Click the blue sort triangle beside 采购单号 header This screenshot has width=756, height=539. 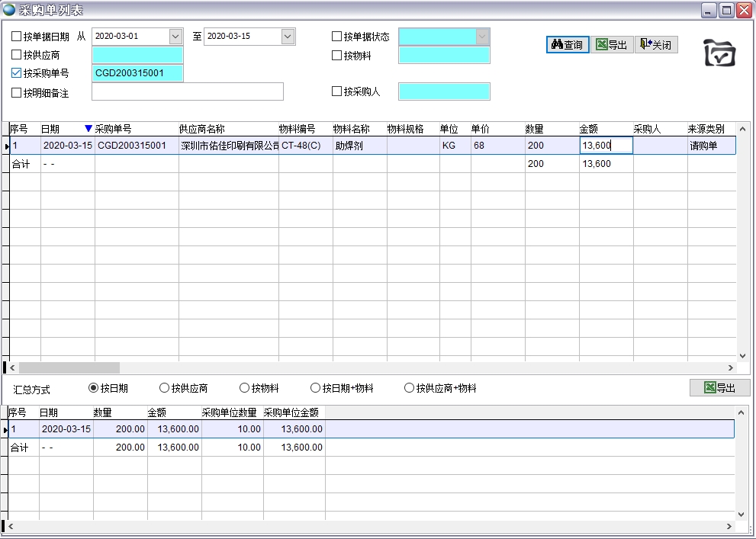[88, 129]
